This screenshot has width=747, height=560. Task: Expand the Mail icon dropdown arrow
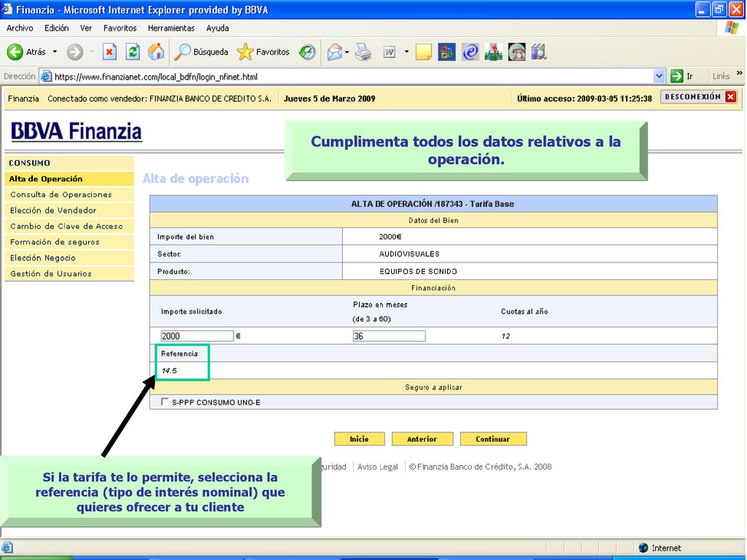(x=347, y=52)
